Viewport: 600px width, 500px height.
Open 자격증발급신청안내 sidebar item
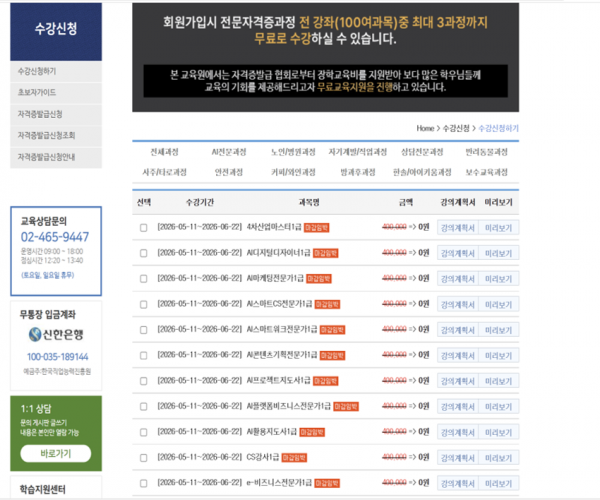(56, 157)
